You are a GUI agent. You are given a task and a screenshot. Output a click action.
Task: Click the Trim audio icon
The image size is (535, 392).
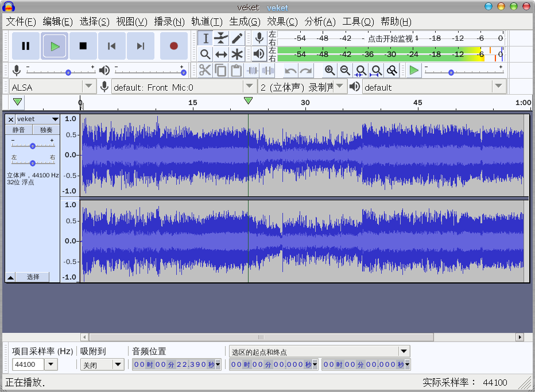coord(252,71)
